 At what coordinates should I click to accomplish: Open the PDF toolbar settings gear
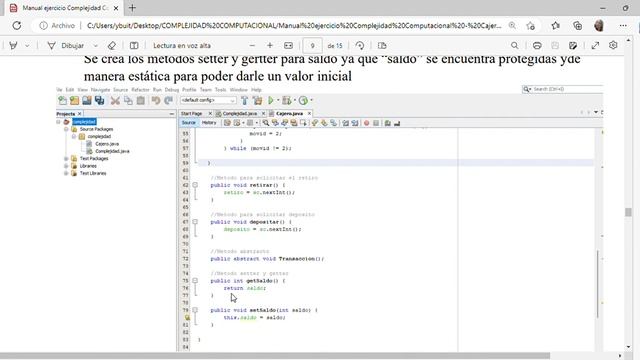613,45
